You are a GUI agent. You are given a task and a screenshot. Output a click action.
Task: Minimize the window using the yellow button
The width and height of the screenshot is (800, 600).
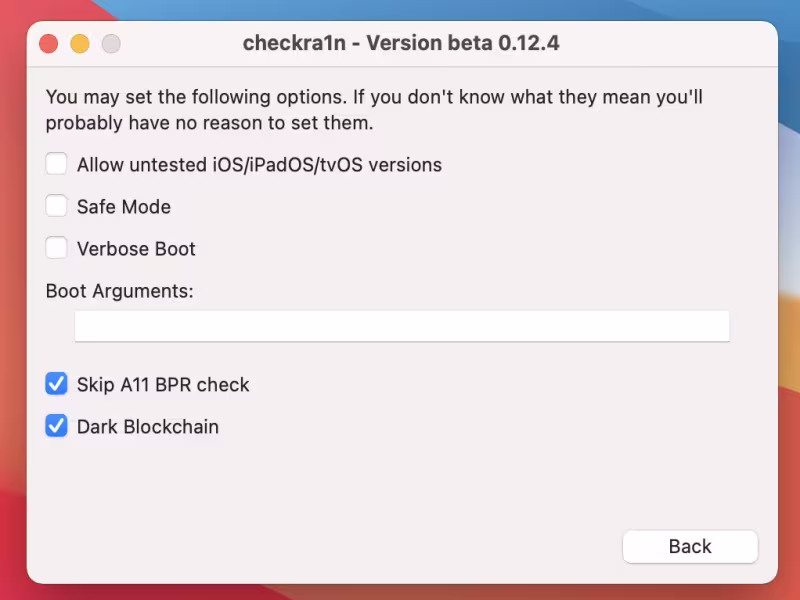[79, 44]
